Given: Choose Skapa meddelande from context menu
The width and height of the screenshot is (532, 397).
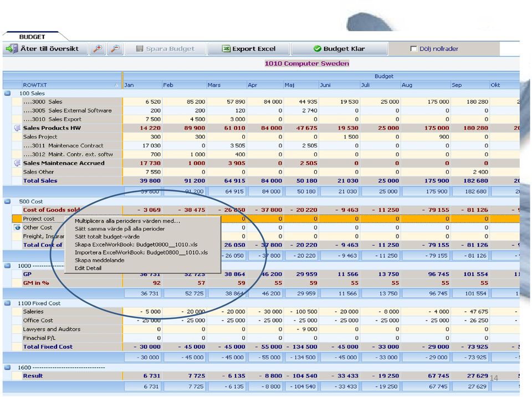Looking at the screenshot, I should coord(99,260).
